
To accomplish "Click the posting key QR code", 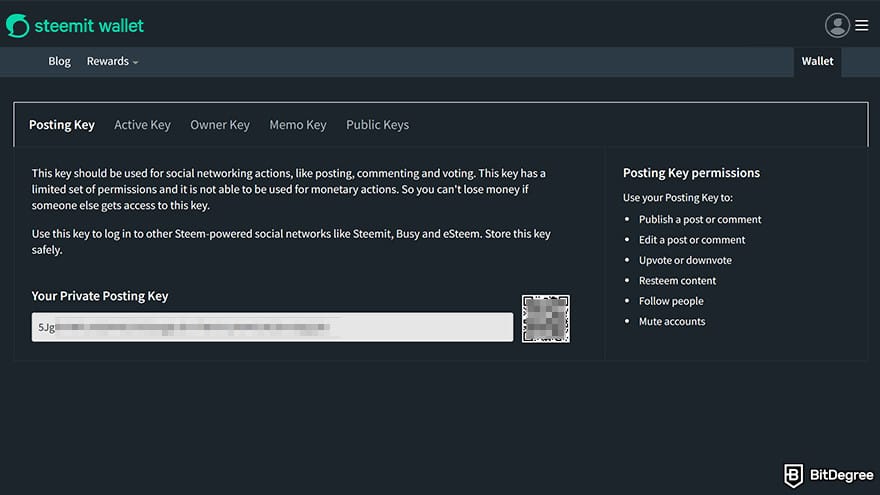I will 546,319.
